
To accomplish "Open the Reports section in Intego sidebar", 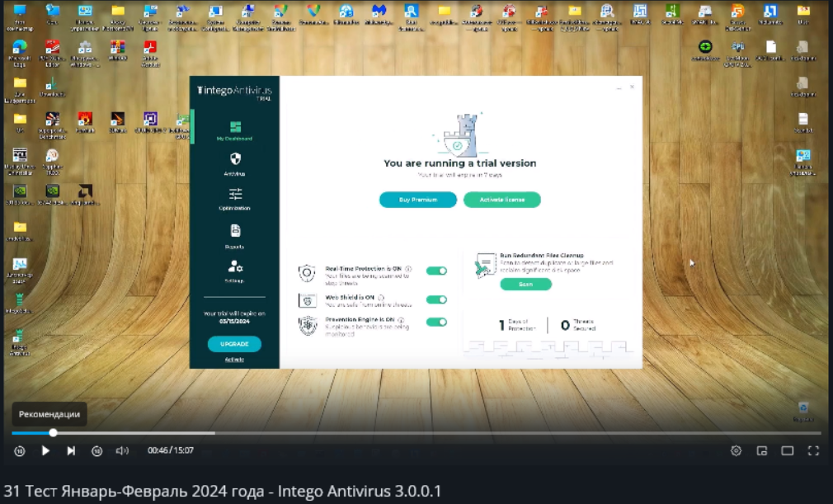I will (235, 237).
